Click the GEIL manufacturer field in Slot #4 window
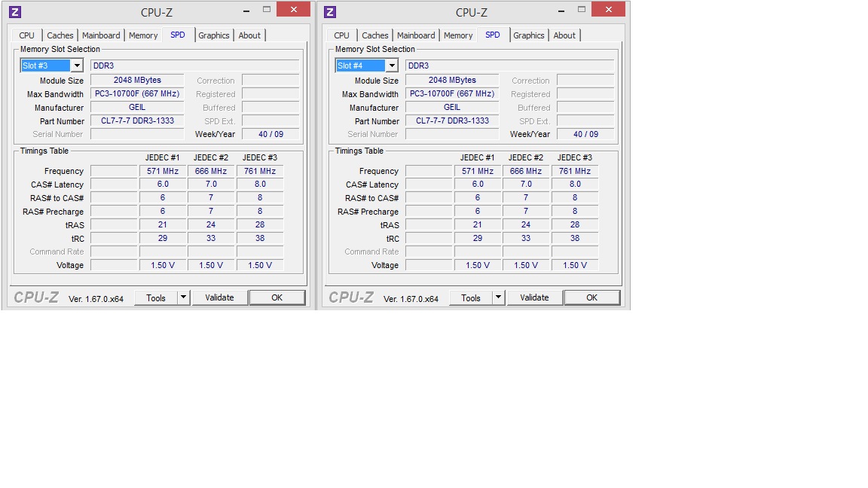This screenshot has width=868, height=488. point(452,108)
